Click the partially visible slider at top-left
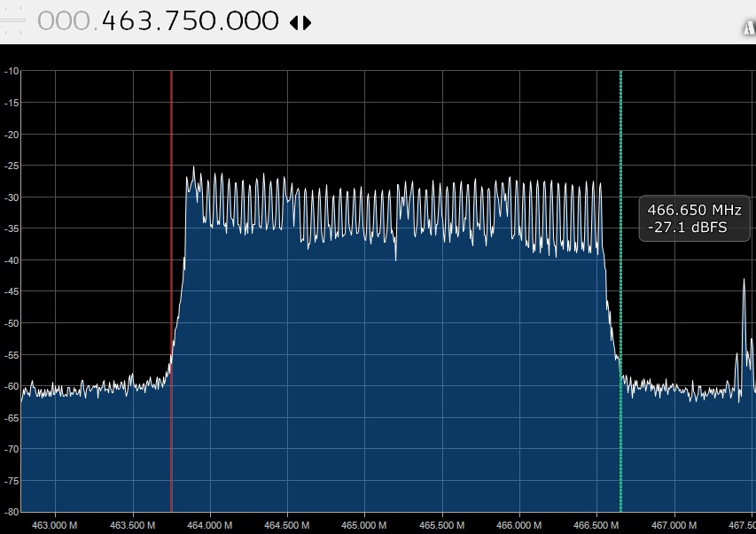Image resolution: width=756 pixels, height=534 pixels. click(x=12, y=23)
